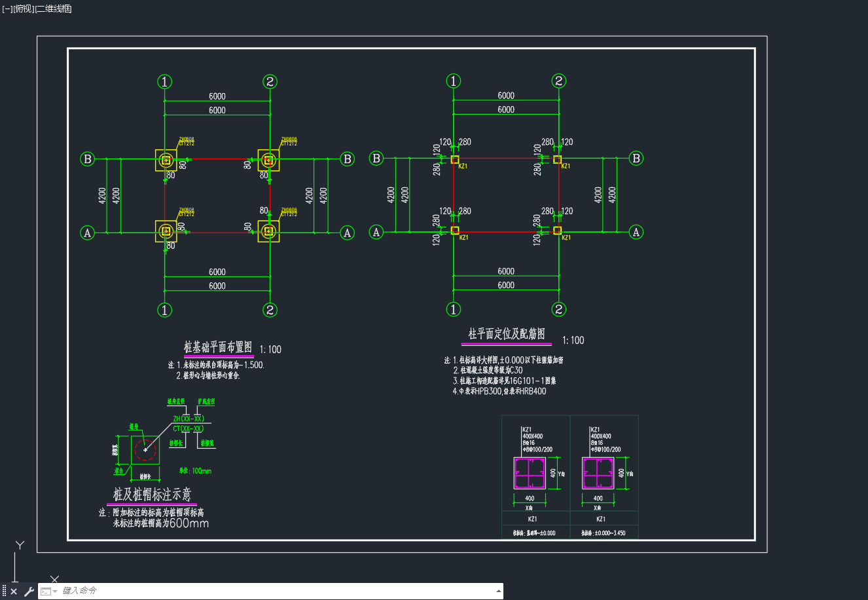The image size is (868, 600).
Task: Select scale 1:100 beside pile foundation title
Action: pos(270,350)
